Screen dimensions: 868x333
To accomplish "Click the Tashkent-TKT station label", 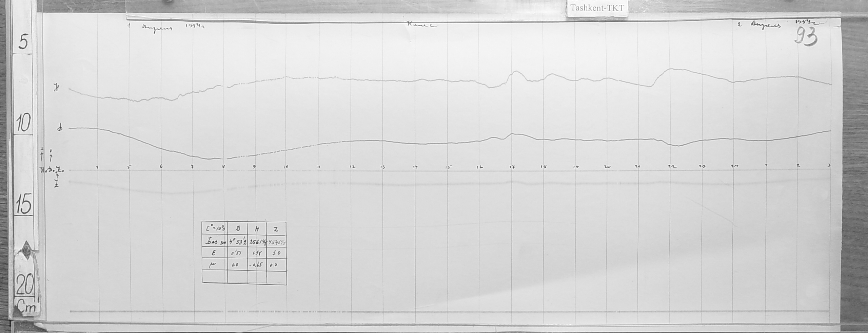I will [x=597, y=8].
